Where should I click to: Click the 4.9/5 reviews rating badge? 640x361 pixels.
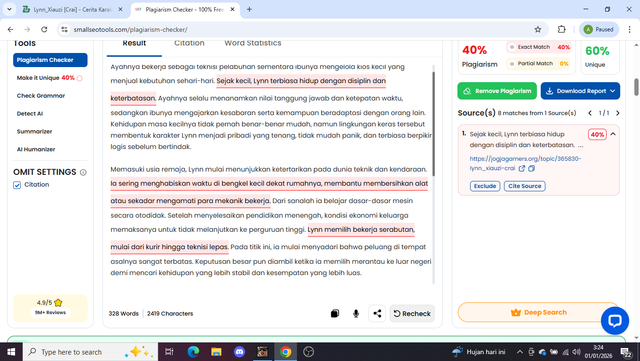50,308
